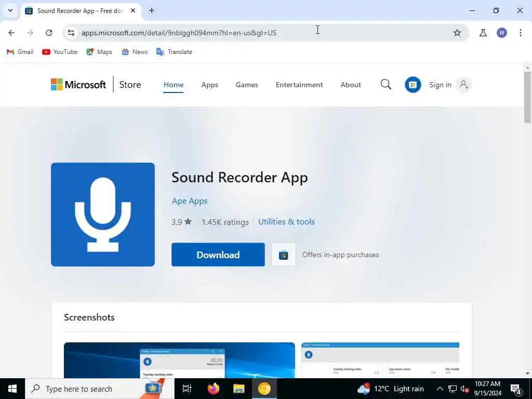Select the Sound Recorder App browser tab
The width and height of the screenshot is (532, 399).
click(81, 10)
